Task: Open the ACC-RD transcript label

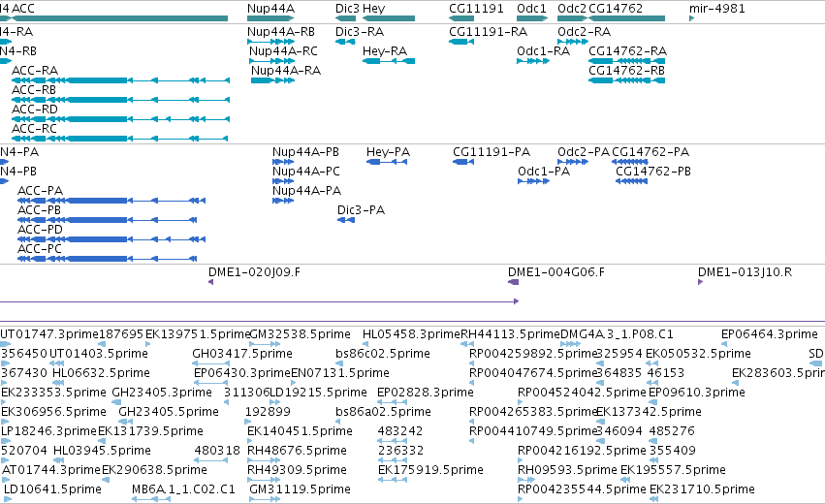Action: click(35, 110)
